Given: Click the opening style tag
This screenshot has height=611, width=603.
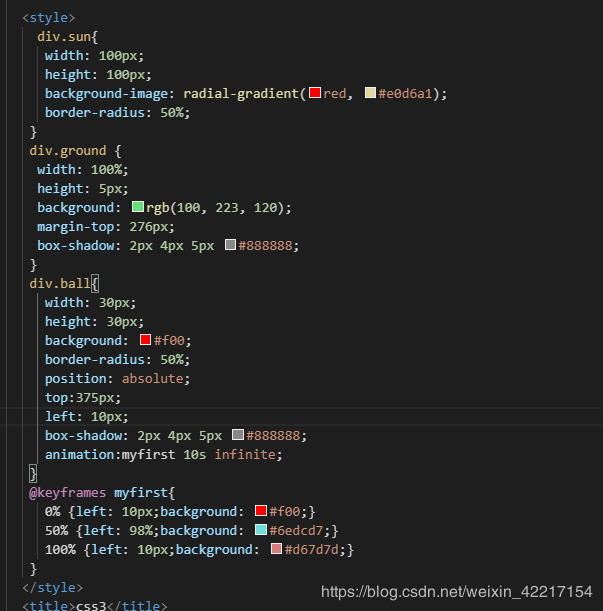Looking at the screenshot, I should coord(49,17).
